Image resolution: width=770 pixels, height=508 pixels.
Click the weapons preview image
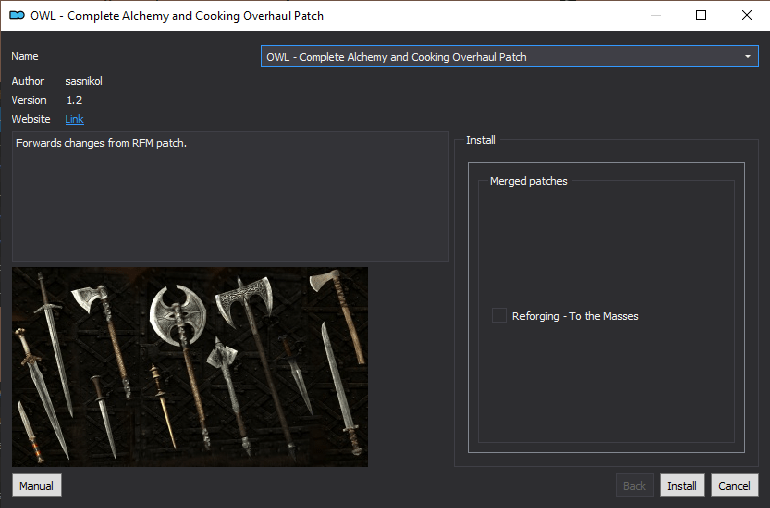coord(190,367)
